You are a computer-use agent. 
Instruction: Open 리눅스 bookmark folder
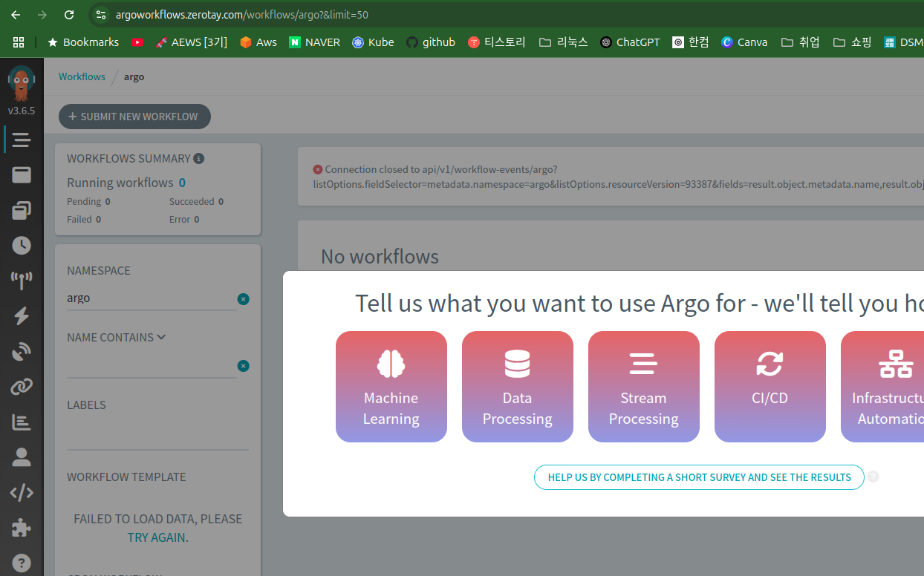coord(564,42)
